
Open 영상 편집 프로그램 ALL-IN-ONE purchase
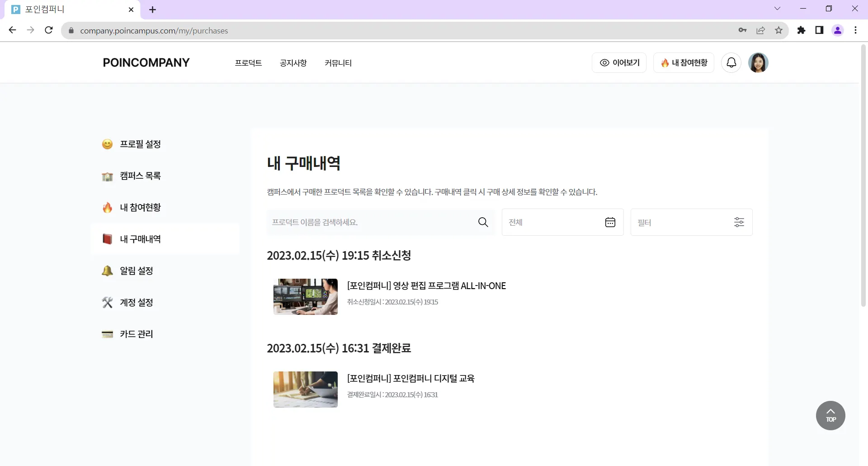(x=426, y=285)
